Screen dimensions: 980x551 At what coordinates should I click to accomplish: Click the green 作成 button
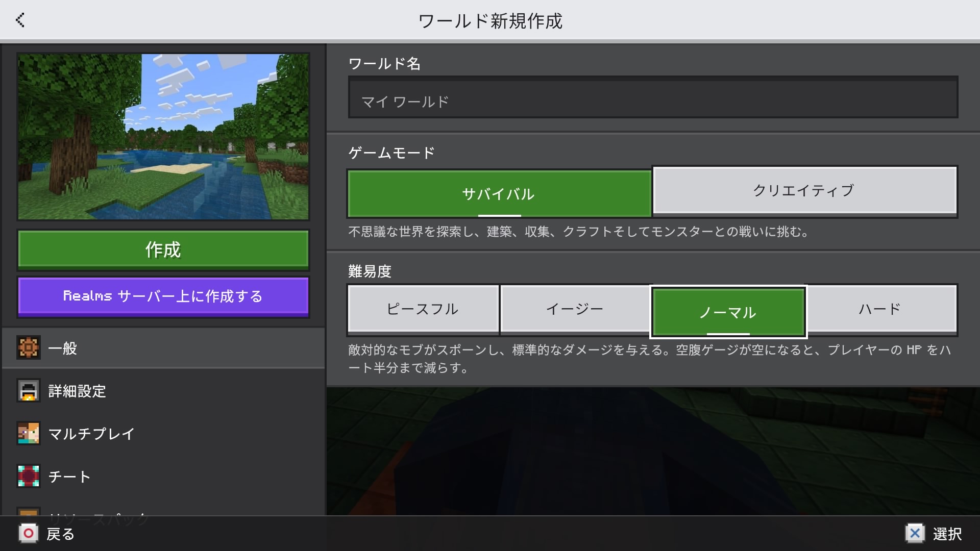pyautogui.click(x=163, y=249)
